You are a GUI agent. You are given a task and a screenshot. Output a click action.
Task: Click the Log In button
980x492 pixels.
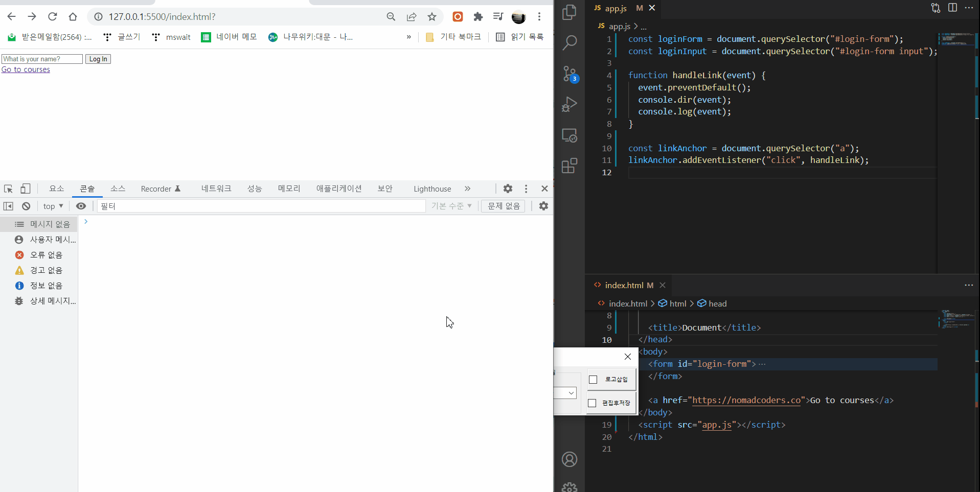click(98, 59)
